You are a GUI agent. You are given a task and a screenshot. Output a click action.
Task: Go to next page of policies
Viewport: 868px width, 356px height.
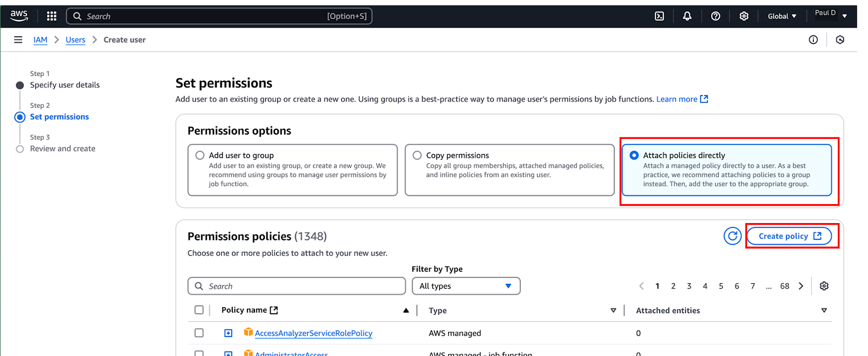point(801,286)
